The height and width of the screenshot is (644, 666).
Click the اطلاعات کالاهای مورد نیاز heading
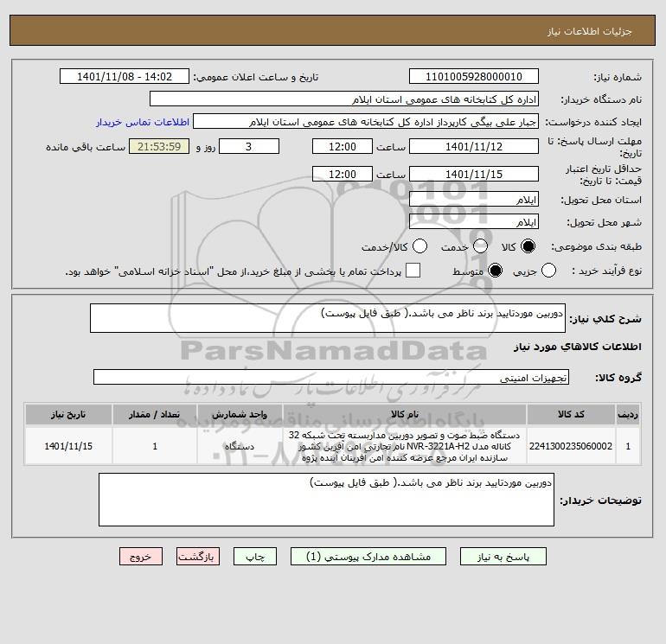[x=578, y=347]
